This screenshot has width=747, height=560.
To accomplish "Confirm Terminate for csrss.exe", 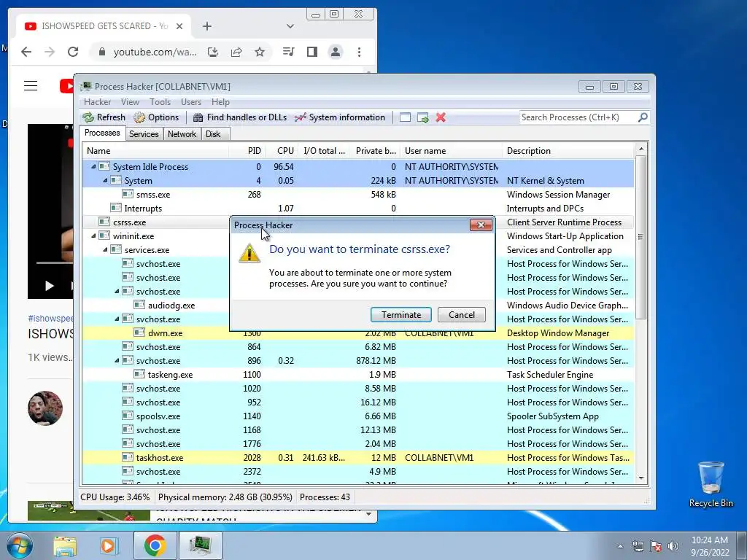I will pyautogui.click(x=401, y=315).
